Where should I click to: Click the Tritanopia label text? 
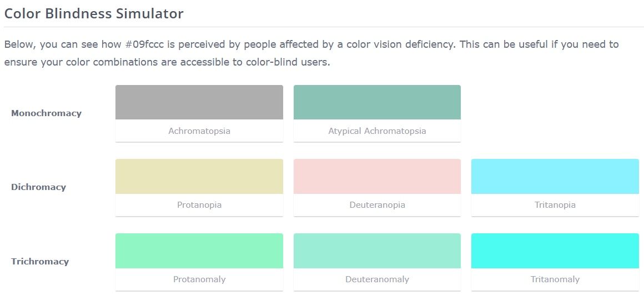(x=555, y=205)
